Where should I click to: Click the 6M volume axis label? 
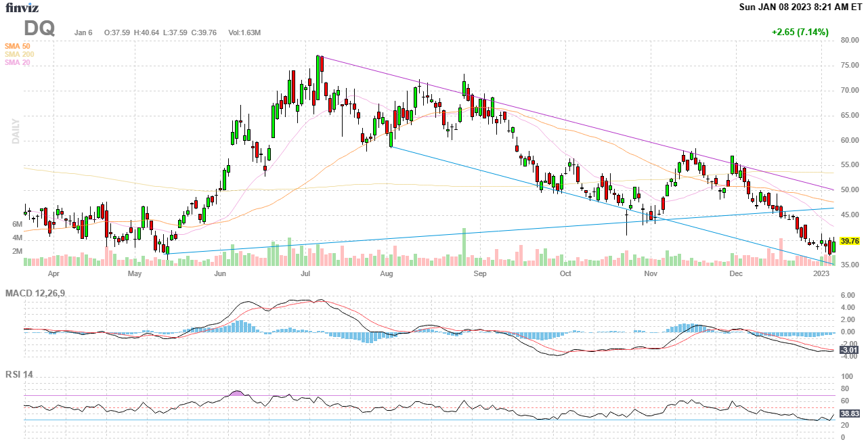coord(18,224)
